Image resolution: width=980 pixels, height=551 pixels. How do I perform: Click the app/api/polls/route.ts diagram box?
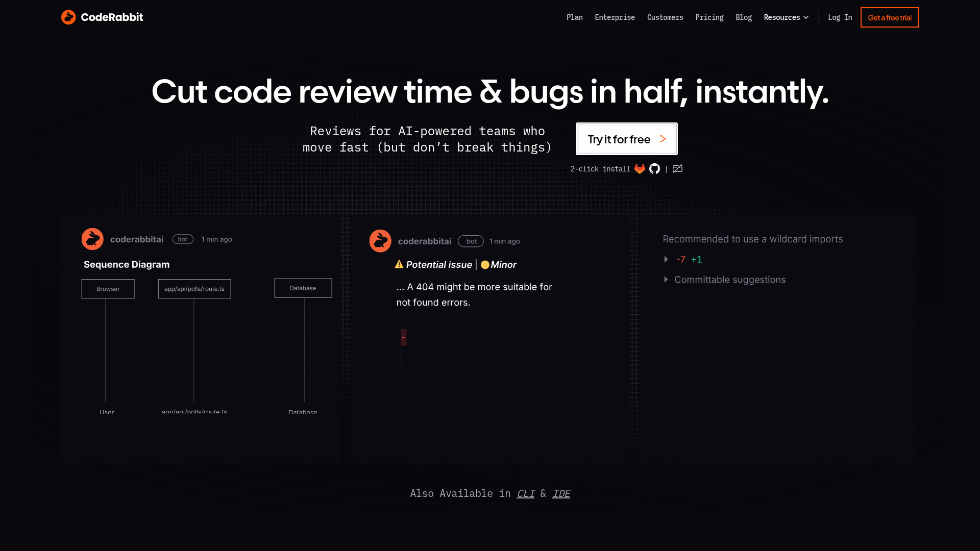tap(194, 289)
